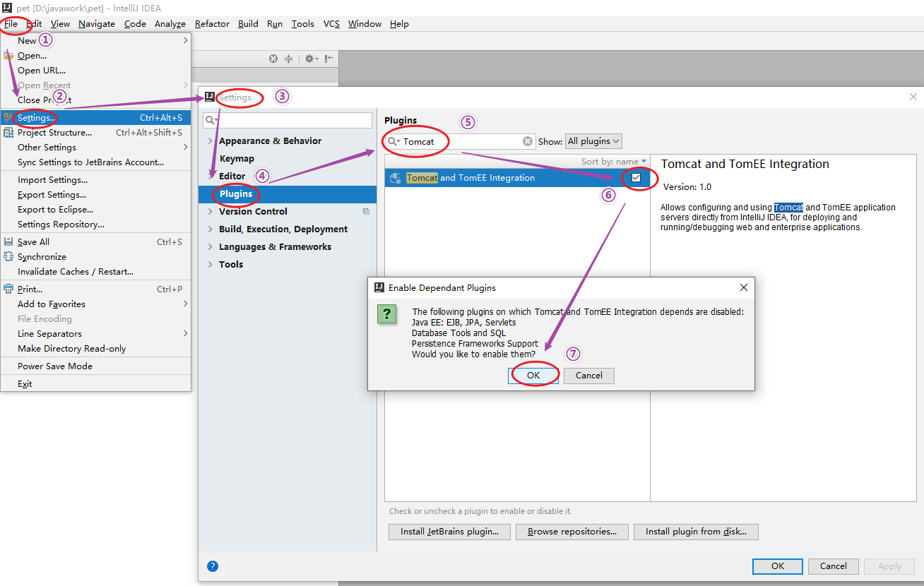Close the Enable Dependant Plugins dialog
Image resolution: width=924 pixels, height=586 pixels.
(x=743, y=287)
